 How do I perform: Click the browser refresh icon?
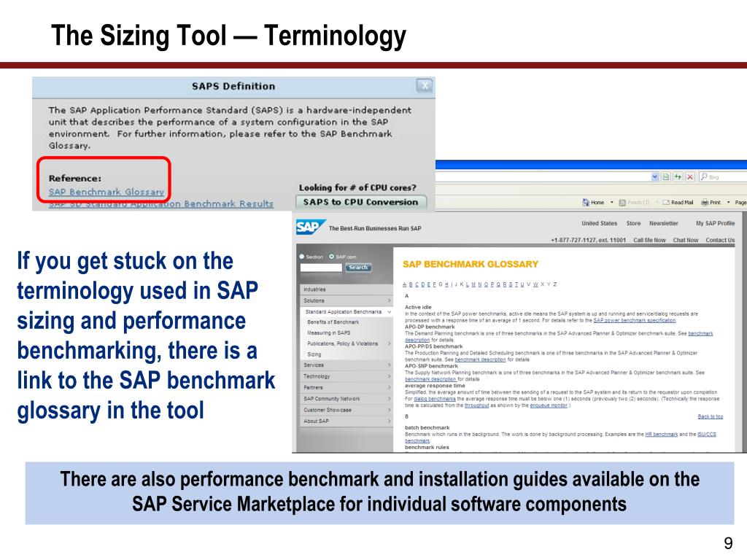coord(678,176)
